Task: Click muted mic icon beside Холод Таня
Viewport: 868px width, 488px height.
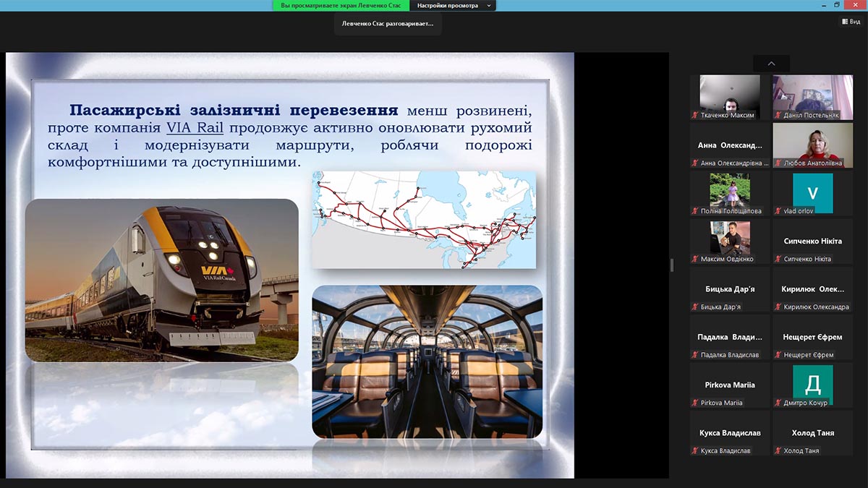Action: point(778,450)
